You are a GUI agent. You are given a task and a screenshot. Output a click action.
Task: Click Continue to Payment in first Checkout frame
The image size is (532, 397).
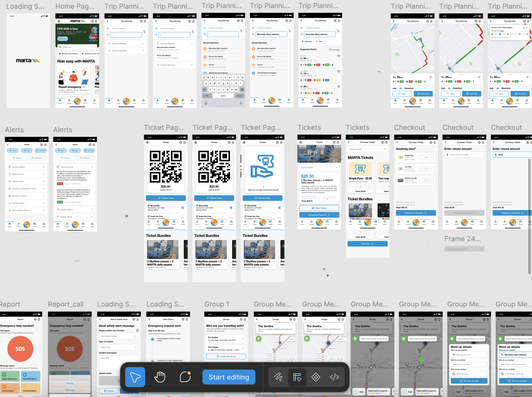click(x=416, y=213)
